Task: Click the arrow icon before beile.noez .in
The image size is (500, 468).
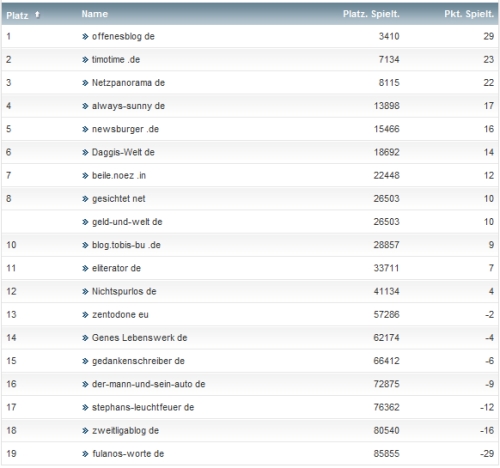Action: point(85,176)
